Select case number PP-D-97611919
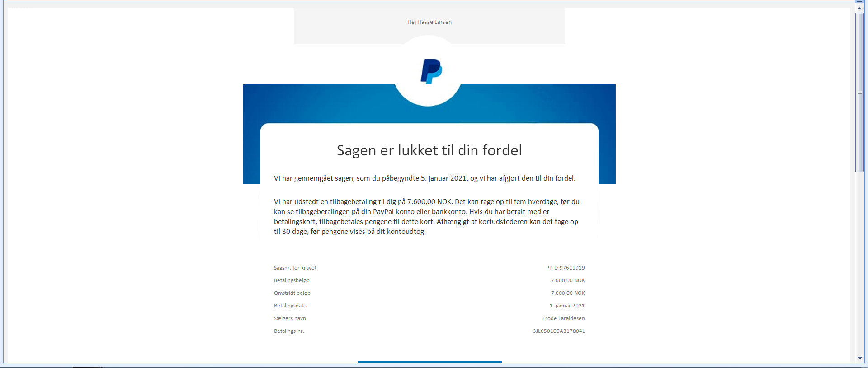Image resolution: width=868 pixels, height=368 pixels. 565,268
